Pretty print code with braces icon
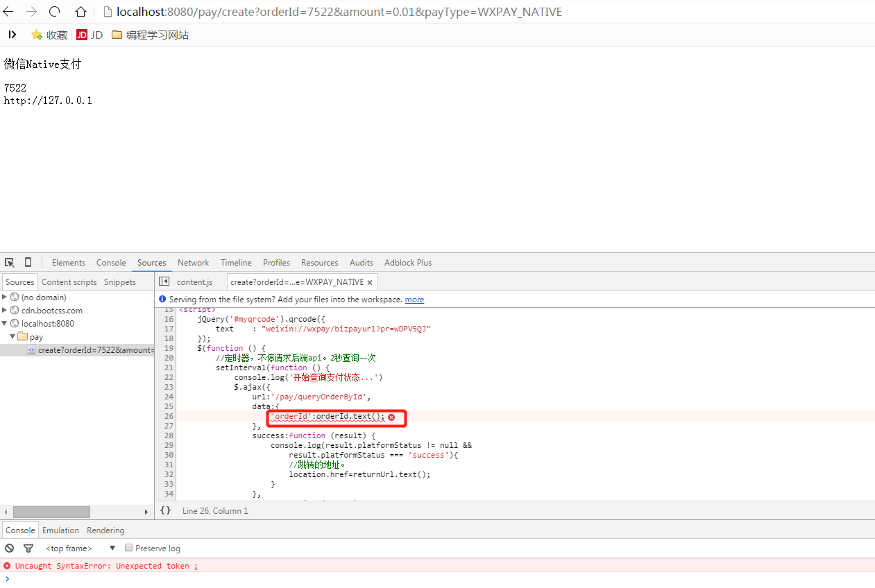Screen dimensions: 875x588 tap(165, 510)
